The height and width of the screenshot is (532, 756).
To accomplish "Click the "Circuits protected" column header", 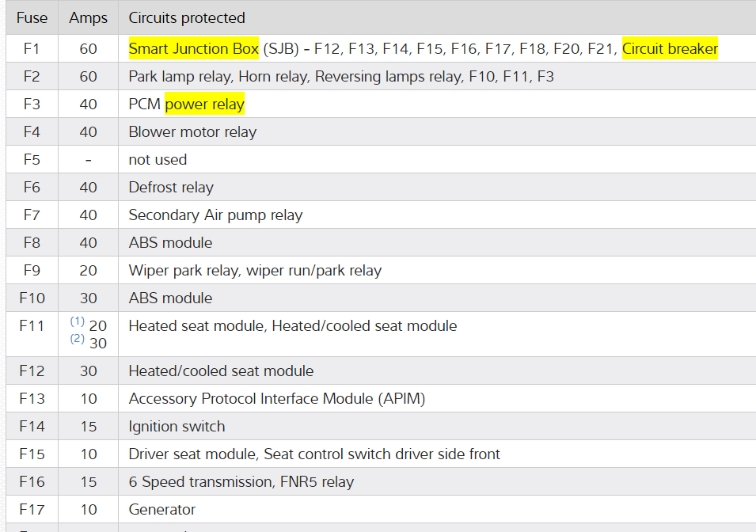I will click(187, 17).
